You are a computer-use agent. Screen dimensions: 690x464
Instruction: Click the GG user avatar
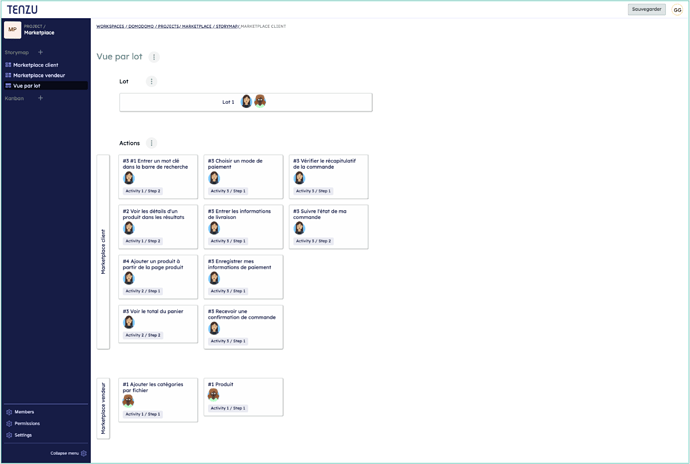pyautogui.click(x=677, y=10)
